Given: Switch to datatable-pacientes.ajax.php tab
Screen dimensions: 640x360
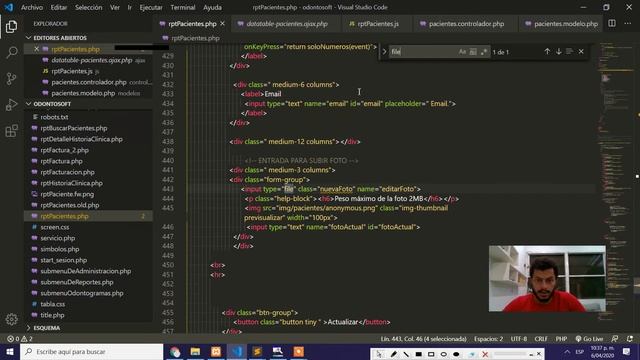Looking at the screenshot, I should 286,24.
